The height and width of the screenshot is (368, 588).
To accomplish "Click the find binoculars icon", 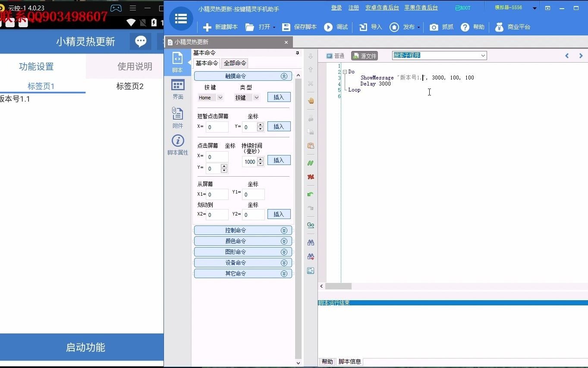I will [310, 242].
